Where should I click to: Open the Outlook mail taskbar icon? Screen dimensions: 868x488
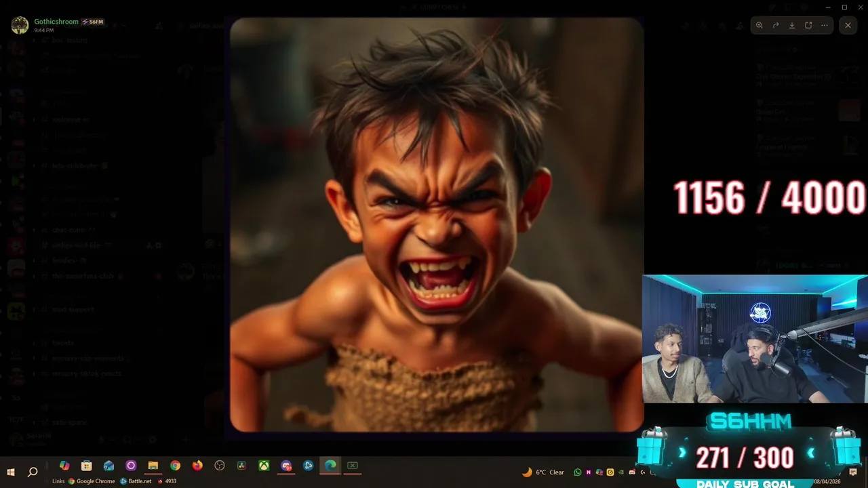pyautogui.click(x=108, y=466)
